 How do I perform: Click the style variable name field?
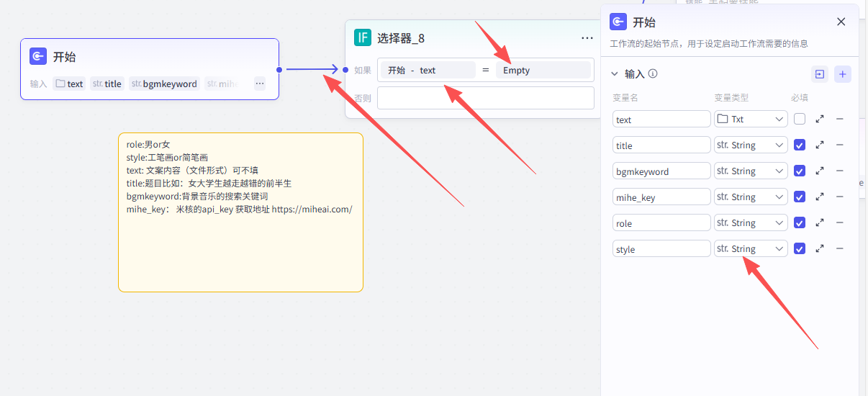tap(661, 248)
